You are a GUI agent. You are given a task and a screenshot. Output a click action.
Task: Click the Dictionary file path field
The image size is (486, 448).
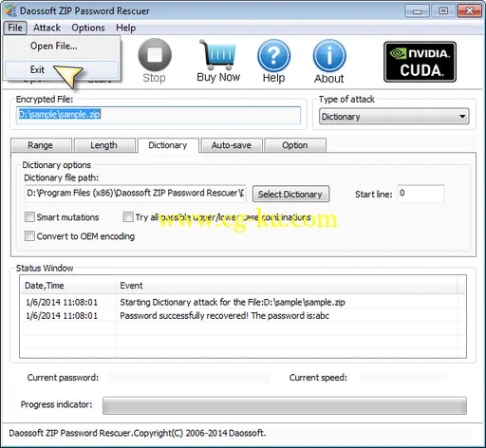point(136,194)
